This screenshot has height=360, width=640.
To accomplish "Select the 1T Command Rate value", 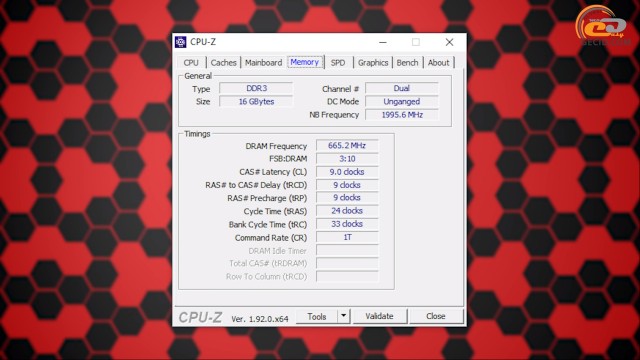I will 347,237.
